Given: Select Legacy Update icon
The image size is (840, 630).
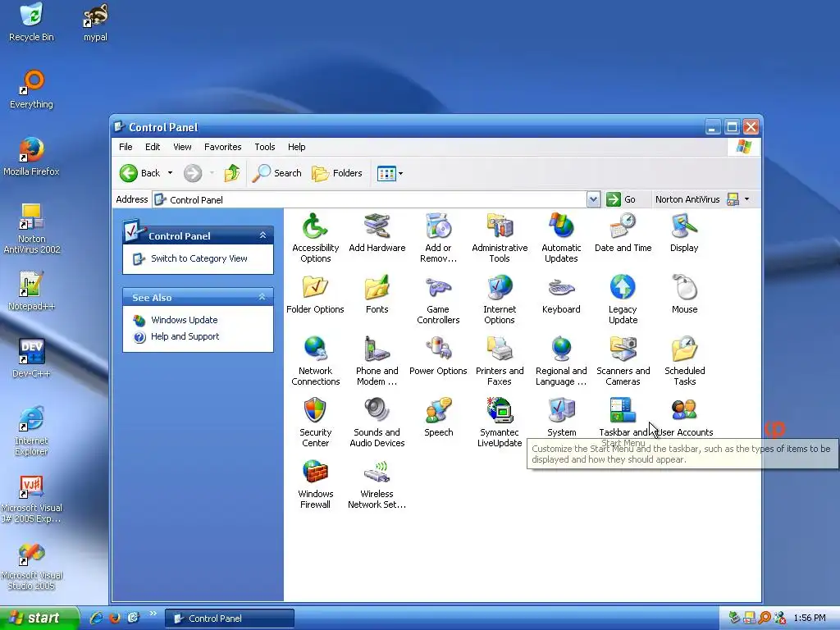Looking at the screenshot, I should coord(623,288).
